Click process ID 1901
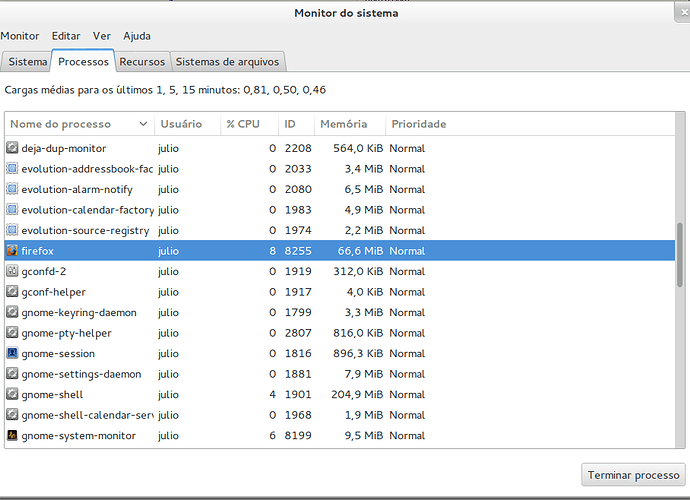Screen dimensions: 690x500 tap(298, 394)
